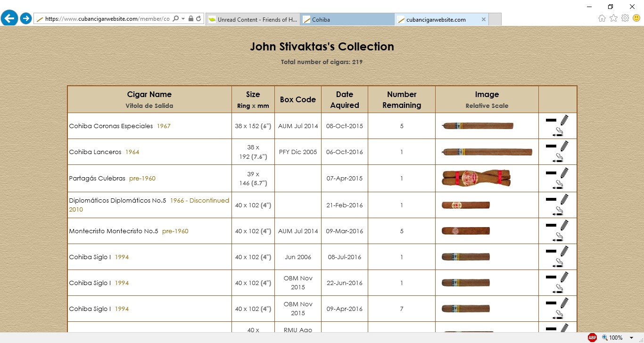Open the browser Home icon
This screenshot has height=343, width=644.
point(602,18)
